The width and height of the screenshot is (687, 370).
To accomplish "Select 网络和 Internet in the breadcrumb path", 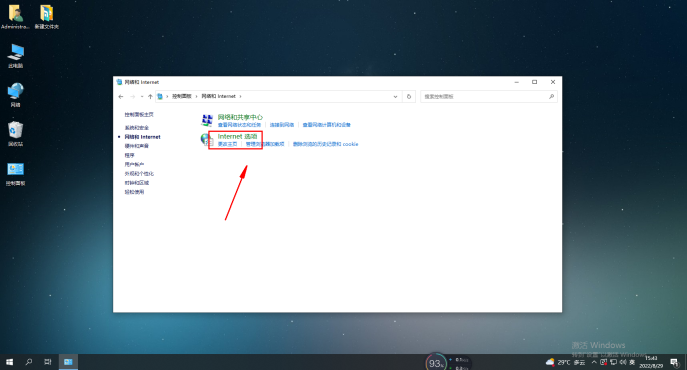I will point(219,96).
